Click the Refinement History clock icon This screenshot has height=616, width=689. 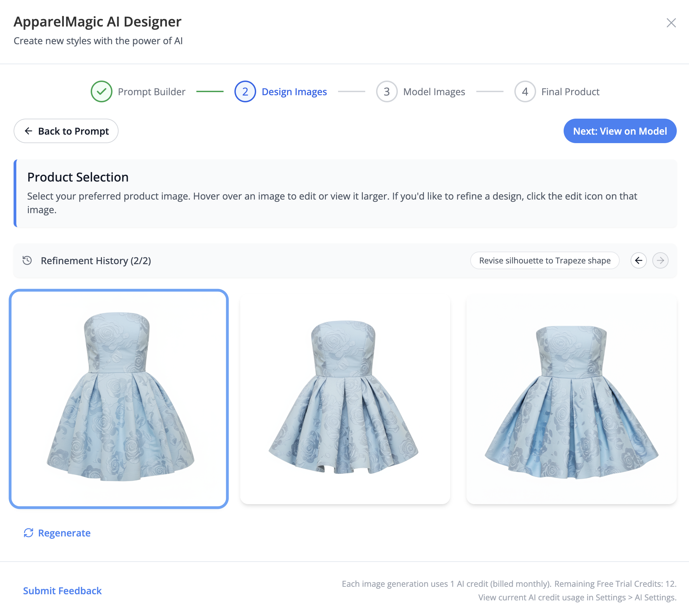[x=27, y=260]
